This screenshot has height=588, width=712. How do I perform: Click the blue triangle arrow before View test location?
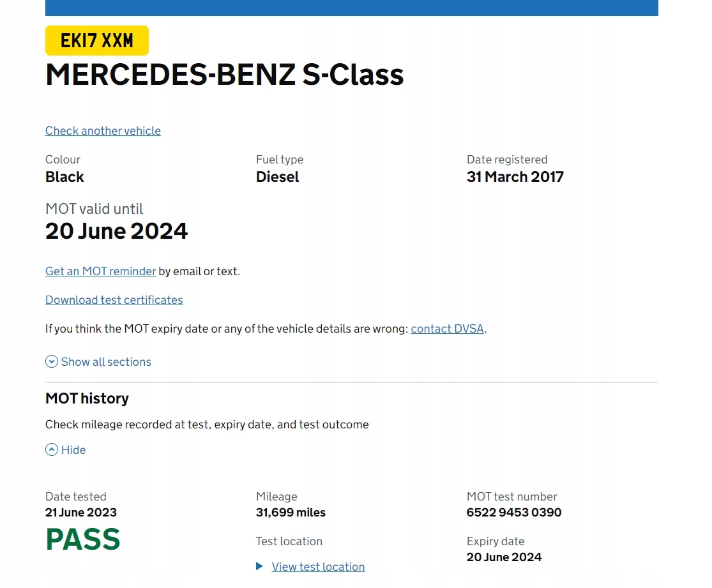pyautogui.click(x=260, y=566)
